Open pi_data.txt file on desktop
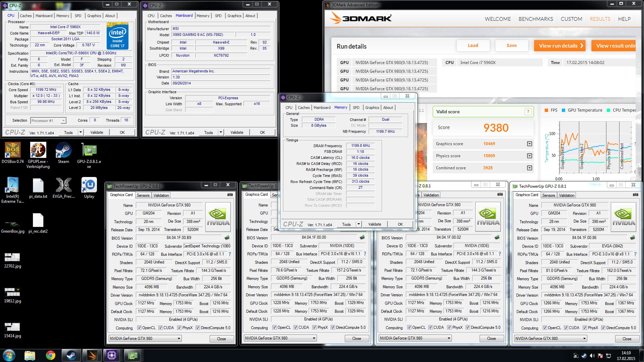 coord(38,188)
